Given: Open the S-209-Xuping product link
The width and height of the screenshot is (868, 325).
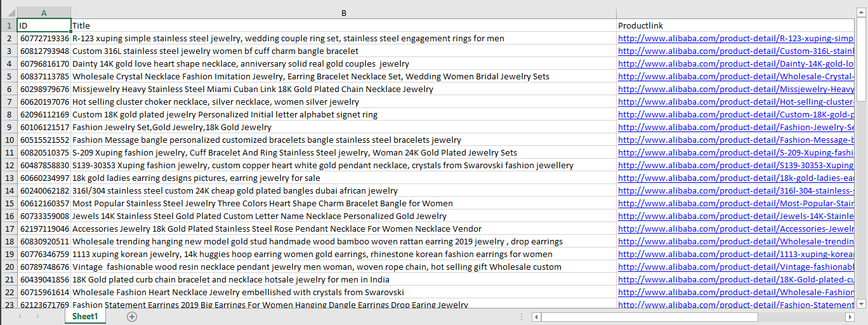Looking at the screenshot, I should click(x=736, y=152).
